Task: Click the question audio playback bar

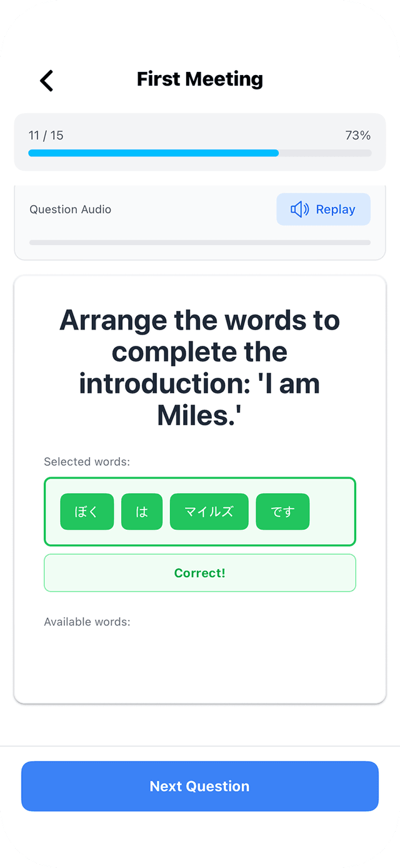Action: pyautogui.click(x=200, y=242)
